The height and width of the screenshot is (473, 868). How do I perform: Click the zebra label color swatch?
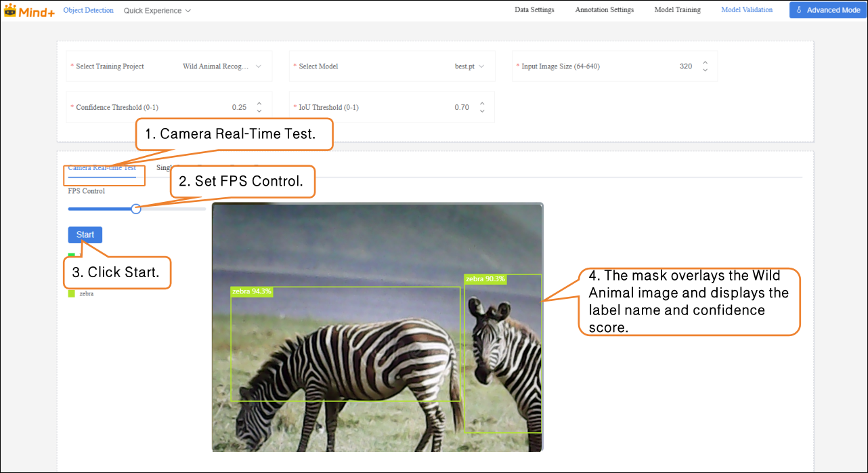(71, 294)
